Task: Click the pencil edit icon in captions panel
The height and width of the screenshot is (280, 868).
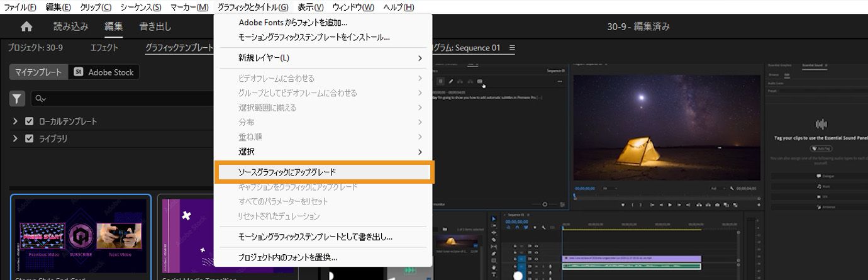Action: pos(451,81)
